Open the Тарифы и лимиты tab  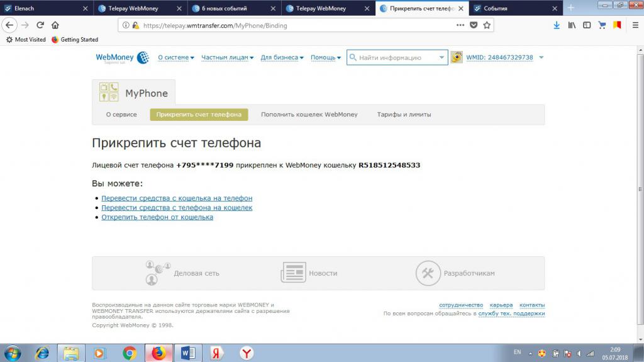pos(404,115)
